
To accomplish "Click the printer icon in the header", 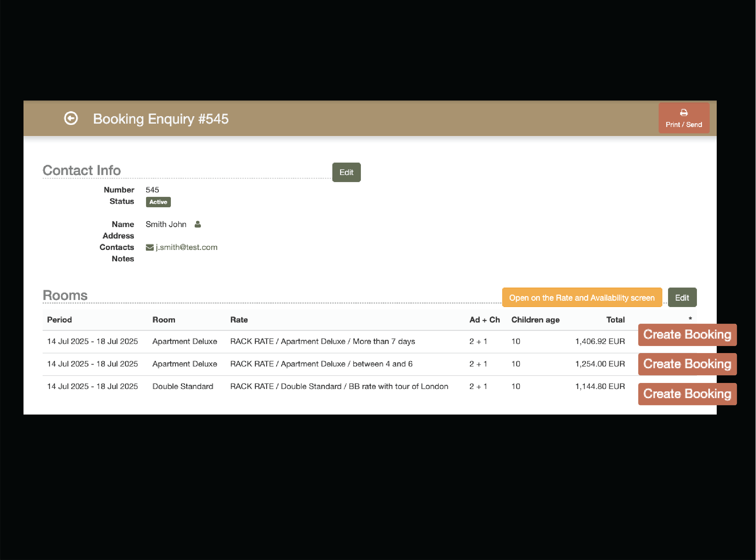I will 683,113.
